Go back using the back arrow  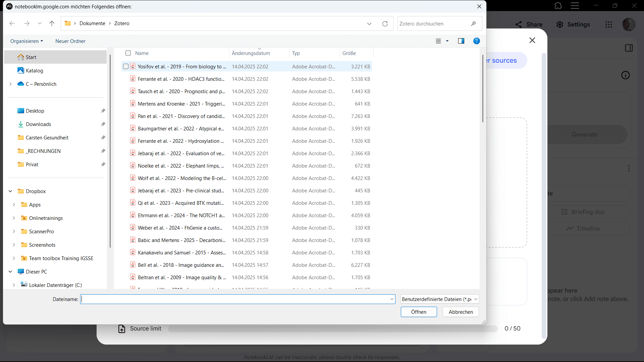point(12,23)
